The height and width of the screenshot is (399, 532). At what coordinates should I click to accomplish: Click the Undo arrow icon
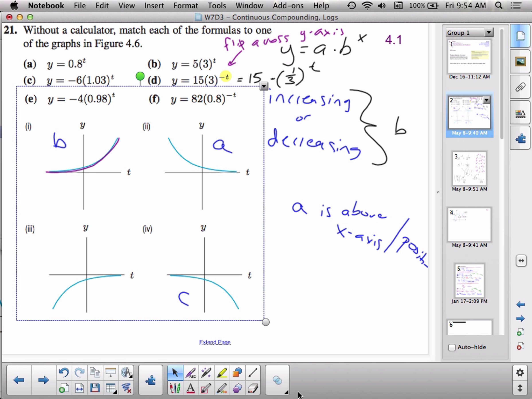click(x=64, y=373)
